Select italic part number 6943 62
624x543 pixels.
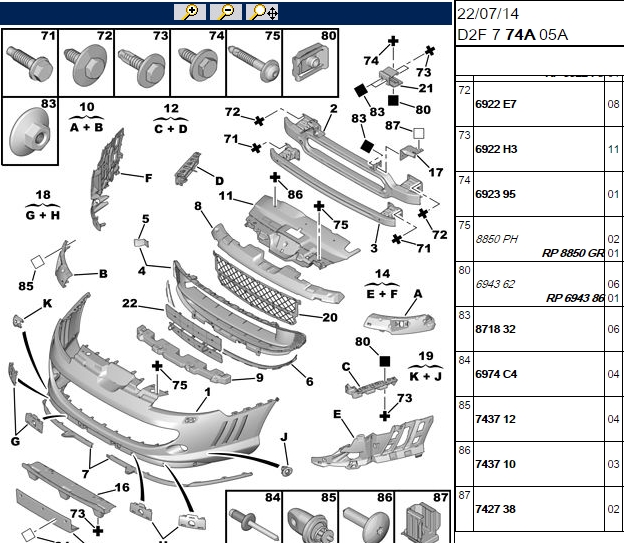[x=495, y=284]
